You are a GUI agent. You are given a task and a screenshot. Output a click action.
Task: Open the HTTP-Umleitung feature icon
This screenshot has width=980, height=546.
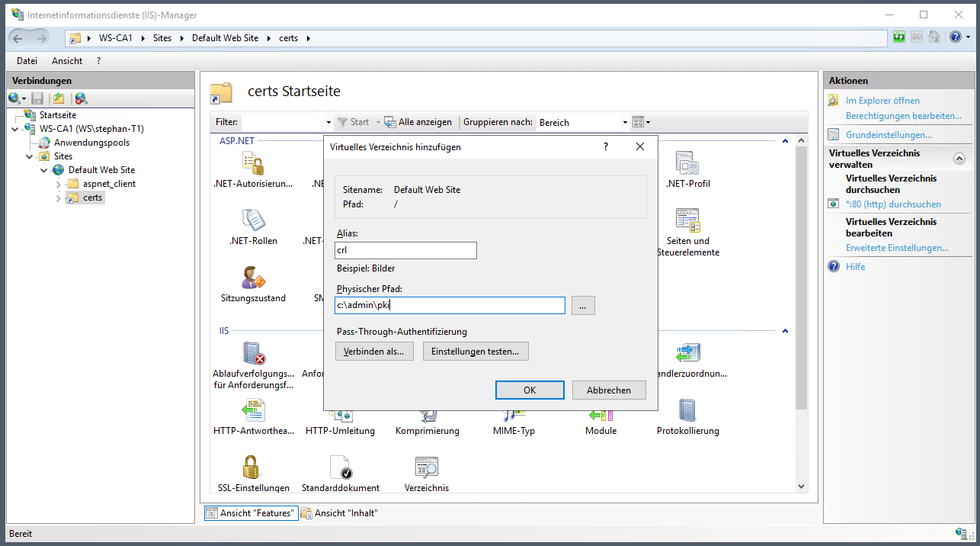(x=340, y=416)
